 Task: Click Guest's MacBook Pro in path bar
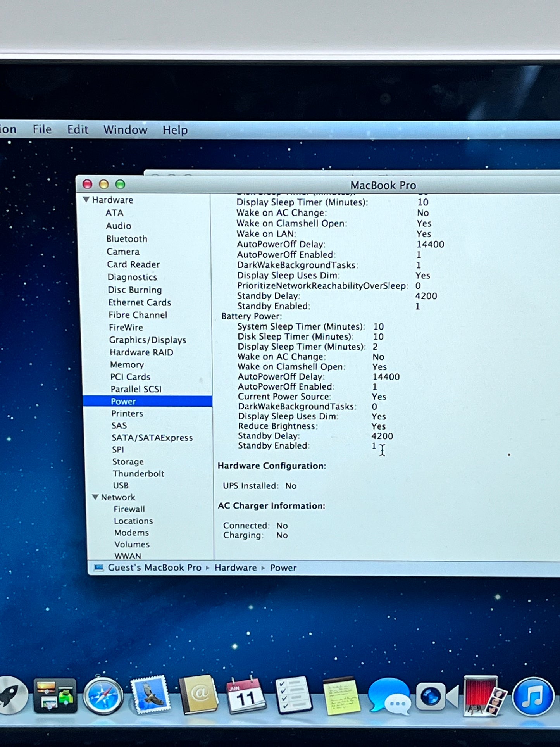[x=155, y=568]
